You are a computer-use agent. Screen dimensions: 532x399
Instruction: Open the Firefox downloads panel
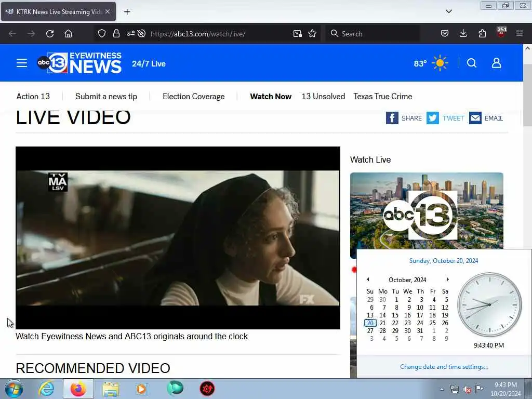pyautogui.click(x=463, y=34)
